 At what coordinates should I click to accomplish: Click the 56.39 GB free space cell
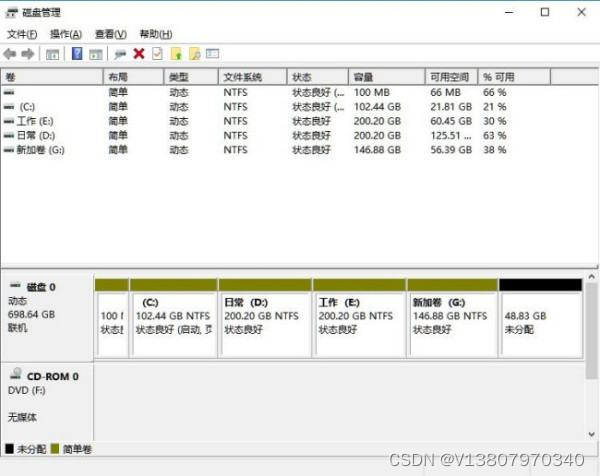click(x=451, y=150)
